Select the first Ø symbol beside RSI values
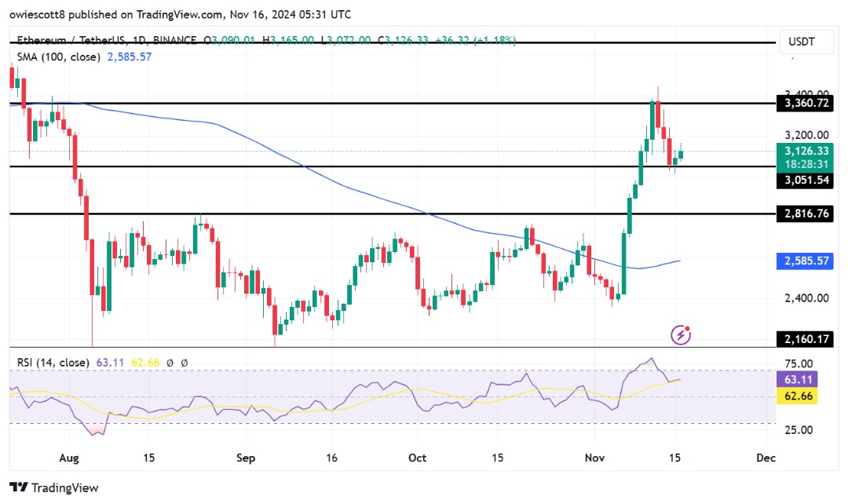Screen dimensions: 848x504 [x=168, y=364]
